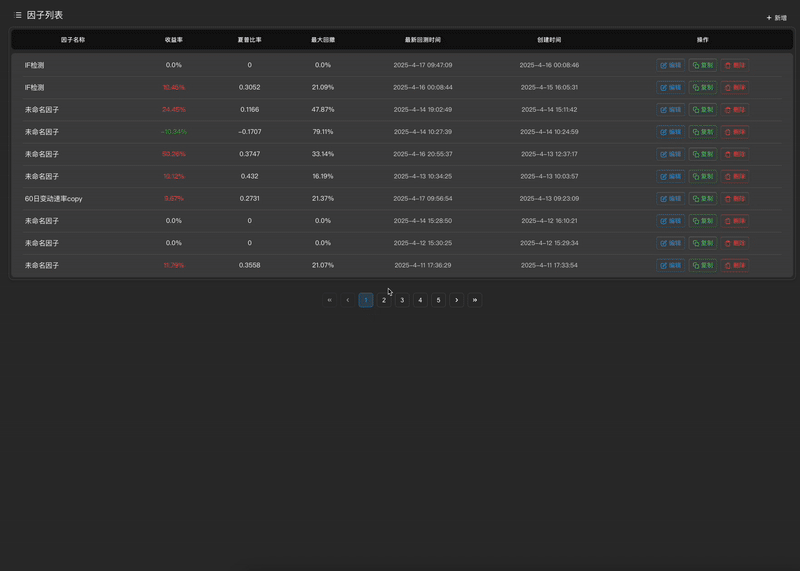Image resolution: width=800 pixels, height=571 pixels.
Task: Edit the factor created 2025-4-12 15:29:34
Action: (x=670, y=243)
